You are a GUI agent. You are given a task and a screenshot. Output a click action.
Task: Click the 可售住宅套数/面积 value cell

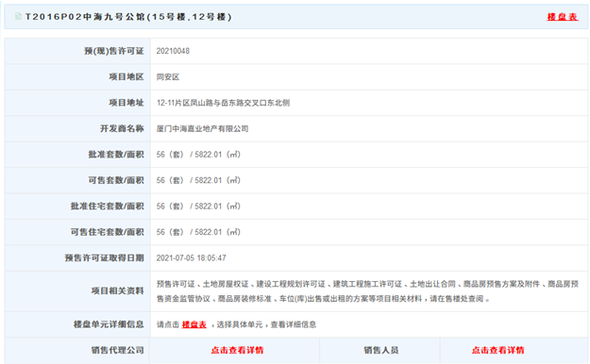(x=369, y=232)
